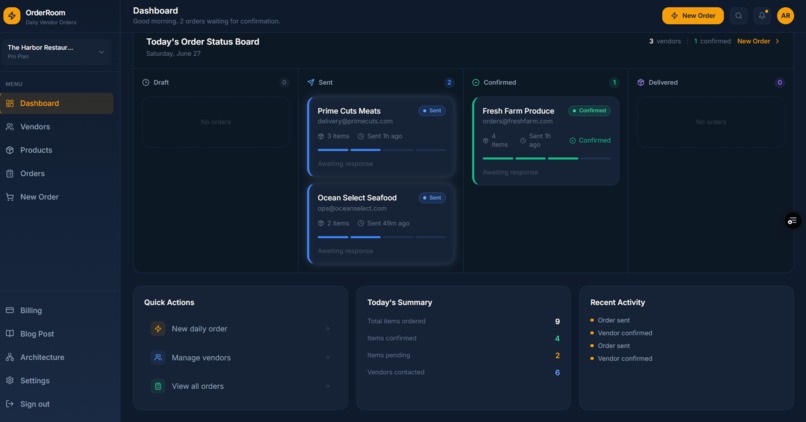
Task: Click Items pending value 2
Action: pos(557,355)
